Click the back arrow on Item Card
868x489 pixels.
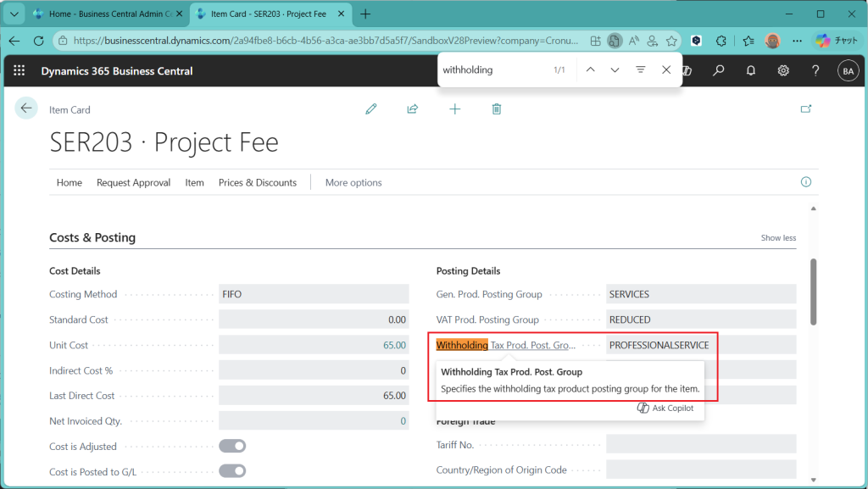26,108
